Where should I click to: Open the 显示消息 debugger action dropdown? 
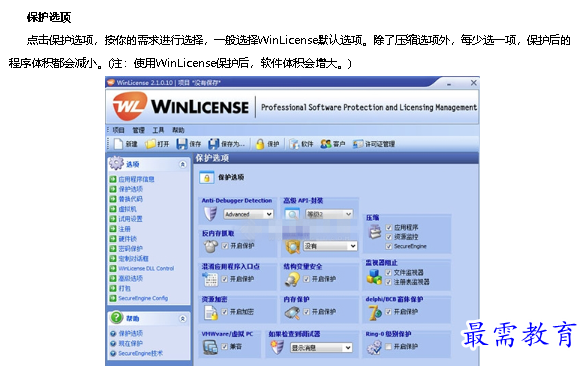pos(321,348)
